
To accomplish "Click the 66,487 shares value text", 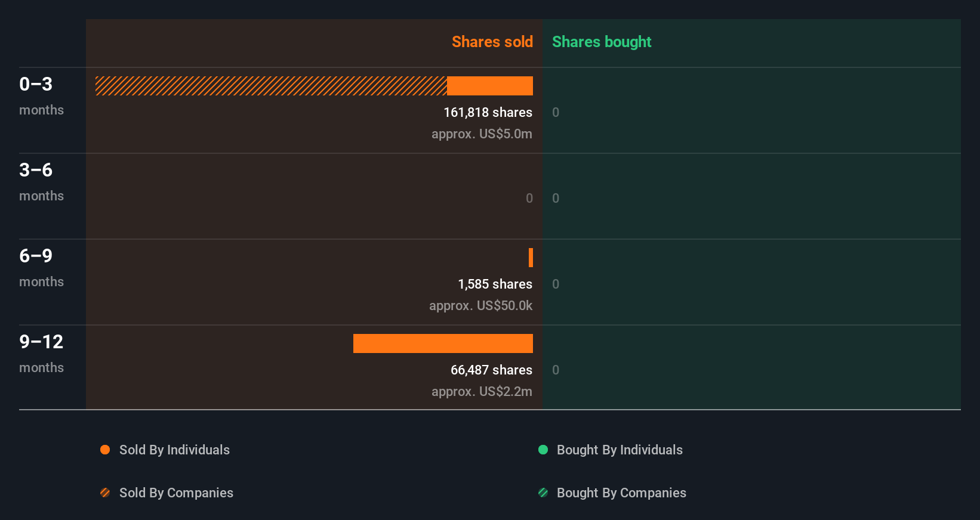I will 491,370.
